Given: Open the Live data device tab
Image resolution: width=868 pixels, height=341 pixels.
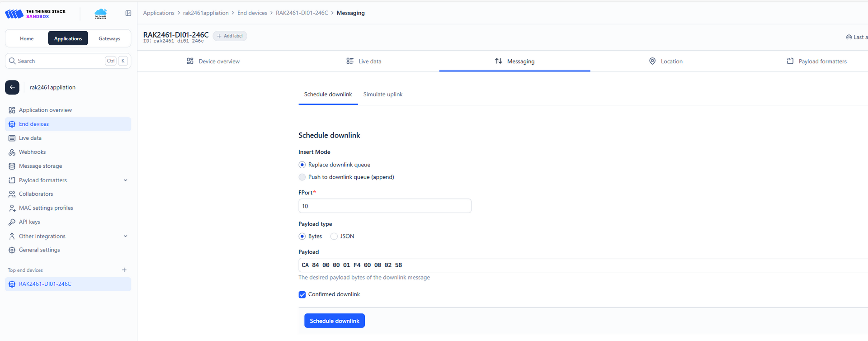Looking at the screenshot, I should [364, 62].
